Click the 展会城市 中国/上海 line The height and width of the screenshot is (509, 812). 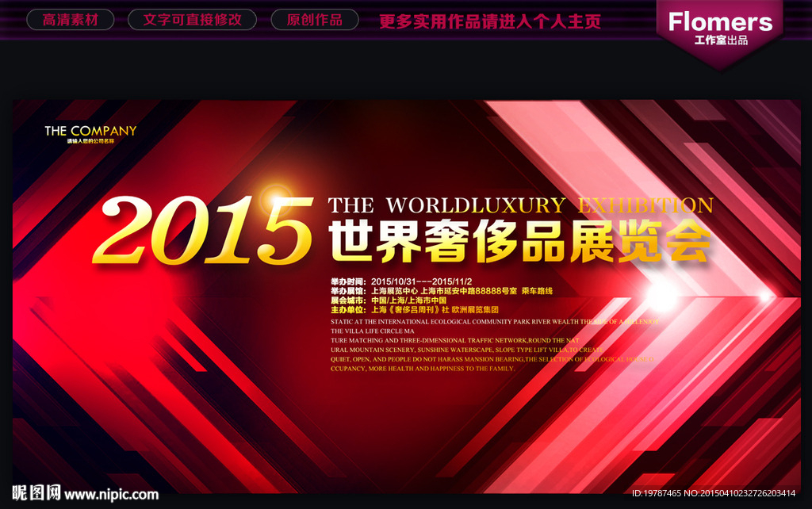click(x=389, y=300)
